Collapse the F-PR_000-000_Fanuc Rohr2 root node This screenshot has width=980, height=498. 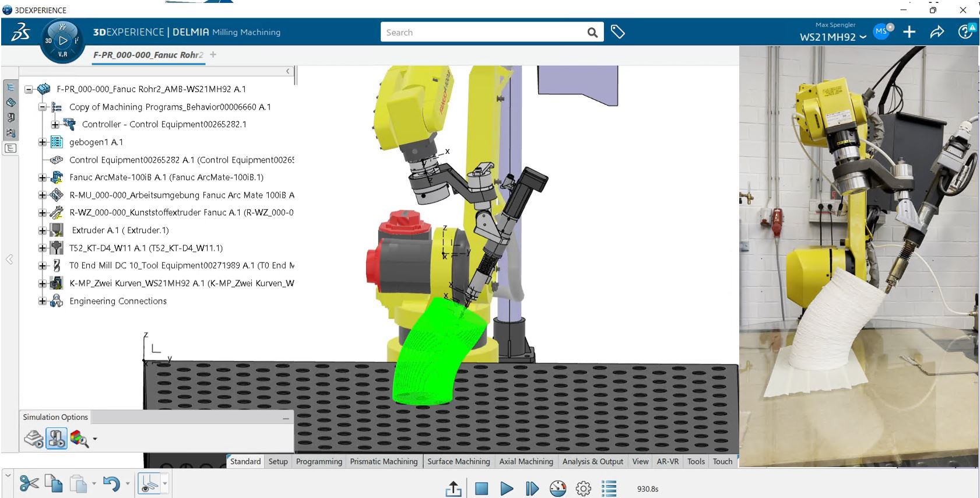(29, 89)
